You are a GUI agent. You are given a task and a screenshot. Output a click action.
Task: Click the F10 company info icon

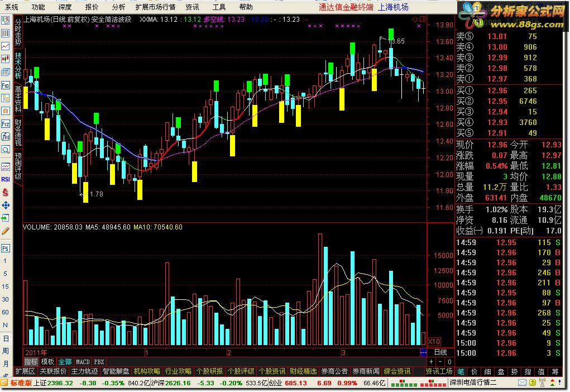[6, 85]
